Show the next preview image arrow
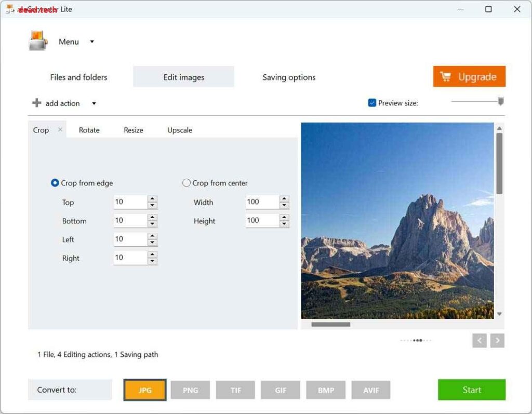This screenshot has height=414, width=532. point(497,341)
